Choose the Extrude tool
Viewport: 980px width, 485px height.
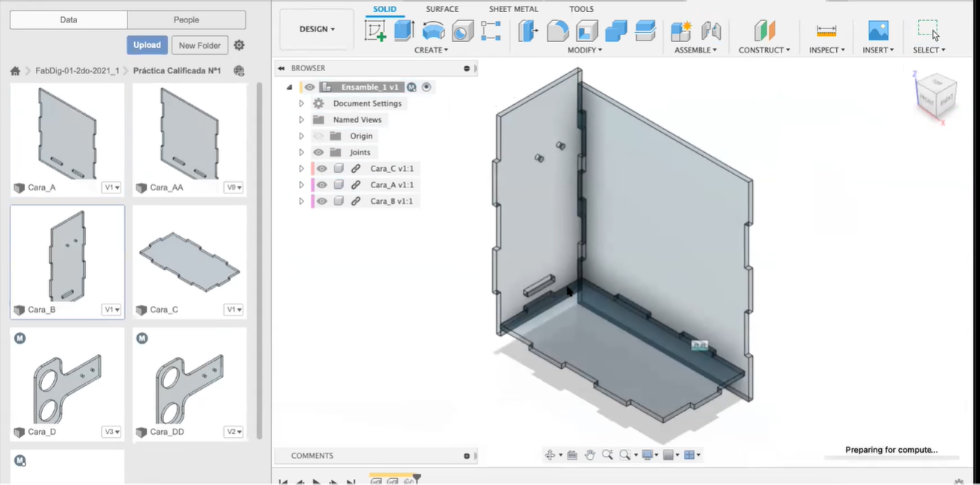pyautogui.click(x=405, y=31)
